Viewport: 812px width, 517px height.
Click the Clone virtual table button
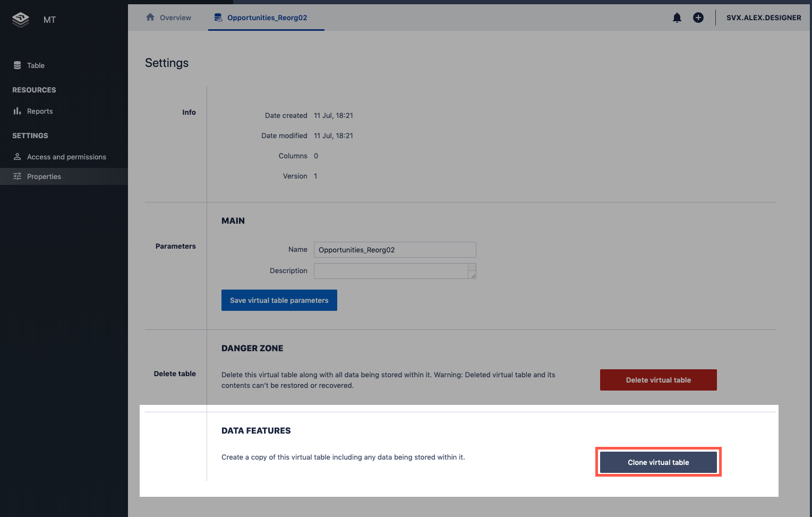pyautogui.click(x=658, y=462)
